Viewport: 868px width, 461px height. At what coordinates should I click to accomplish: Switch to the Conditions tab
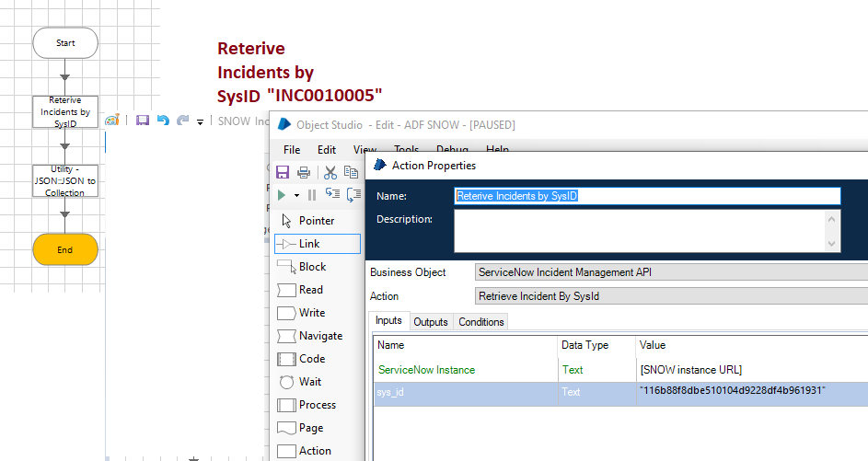[x=480, y=322]
